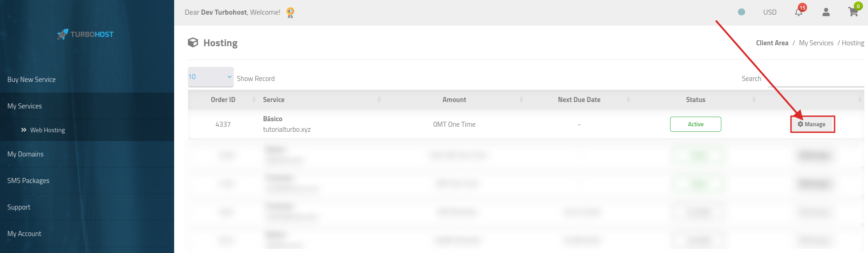This screenshot has width=868, height=253.
Task: Open the shopping cart icon
Action: [853, 12]
